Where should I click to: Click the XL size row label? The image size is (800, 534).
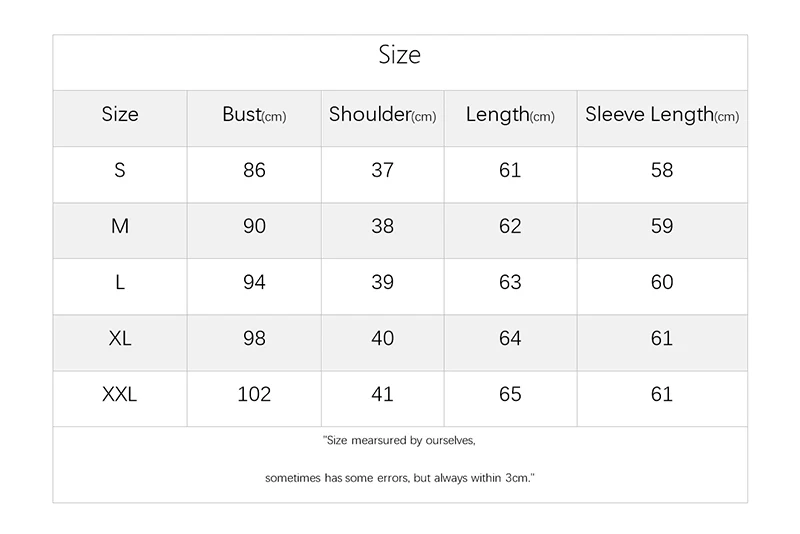point(120,338)
